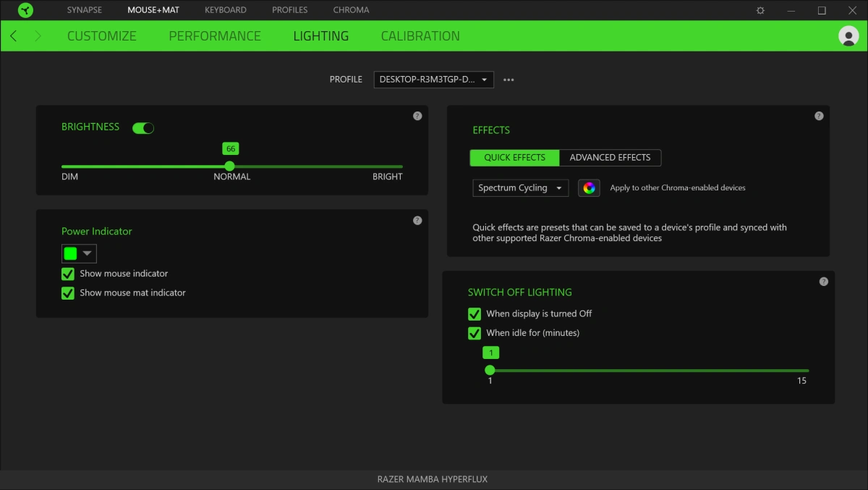Open help for the Brightness panel
Screen dimensions: 868x490
(417, 116)
